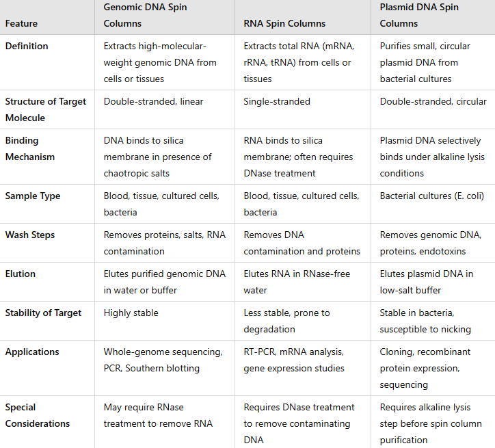Select the Elution row label
The width and height of the screenshot is (495, 448).
pyautogui.click(x=21, y=274)
